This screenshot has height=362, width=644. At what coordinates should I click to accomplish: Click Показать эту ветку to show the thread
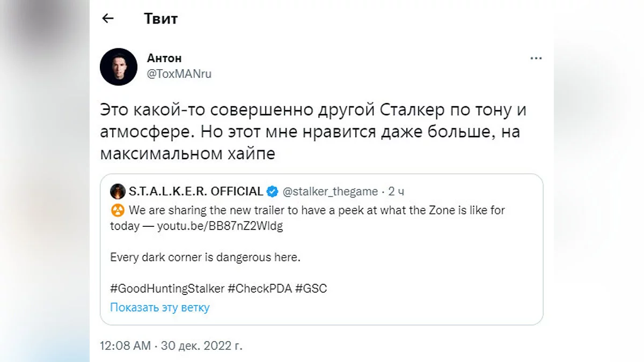tap(159, 307)
